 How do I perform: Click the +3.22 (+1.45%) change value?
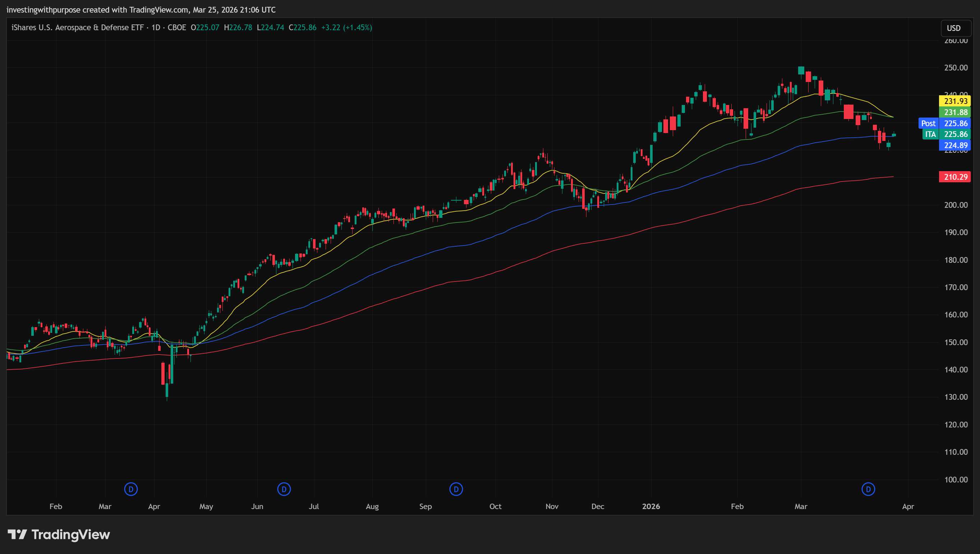coord(346,27)
